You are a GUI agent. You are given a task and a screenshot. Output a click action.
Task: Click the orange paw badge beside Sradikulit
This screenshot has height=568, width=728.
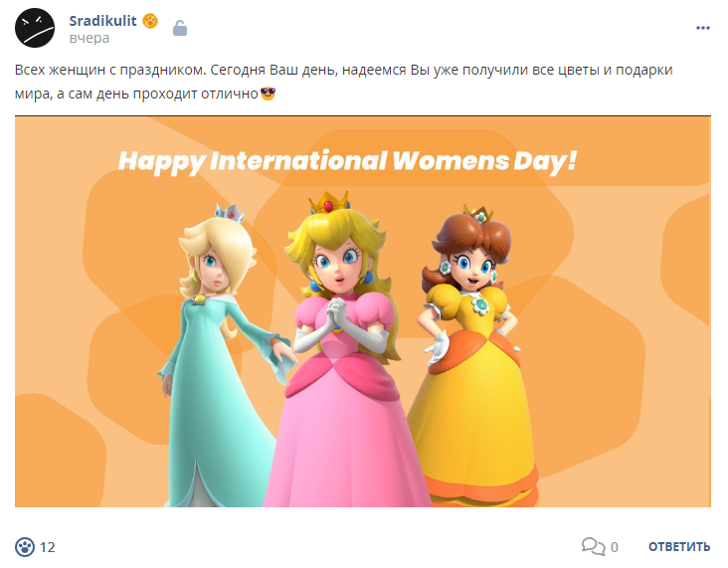150,21
